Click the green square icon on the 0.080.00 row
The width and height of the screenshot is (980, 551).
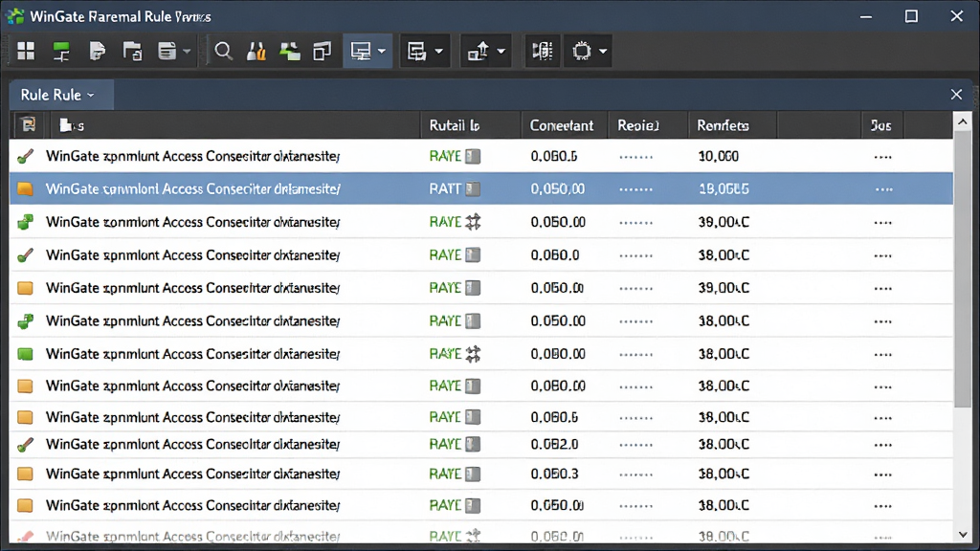(x=25, y=354)
